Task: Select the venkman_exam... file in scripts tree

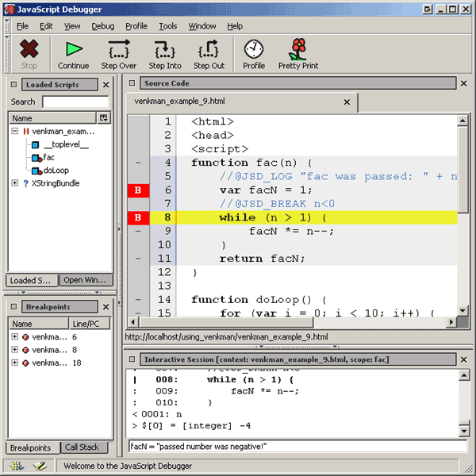Action: tap(63, 132)
